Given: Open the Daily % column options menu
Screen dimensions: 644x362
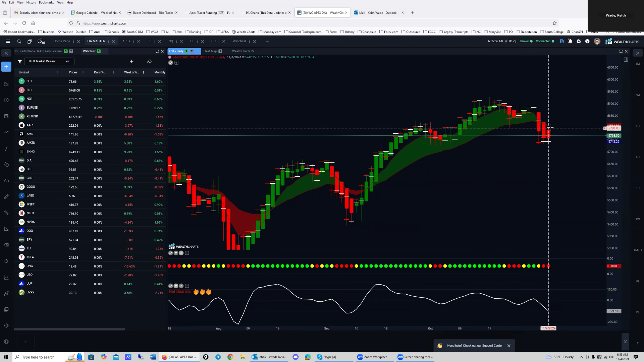Looking at the screenshot, I should [113, 72].
